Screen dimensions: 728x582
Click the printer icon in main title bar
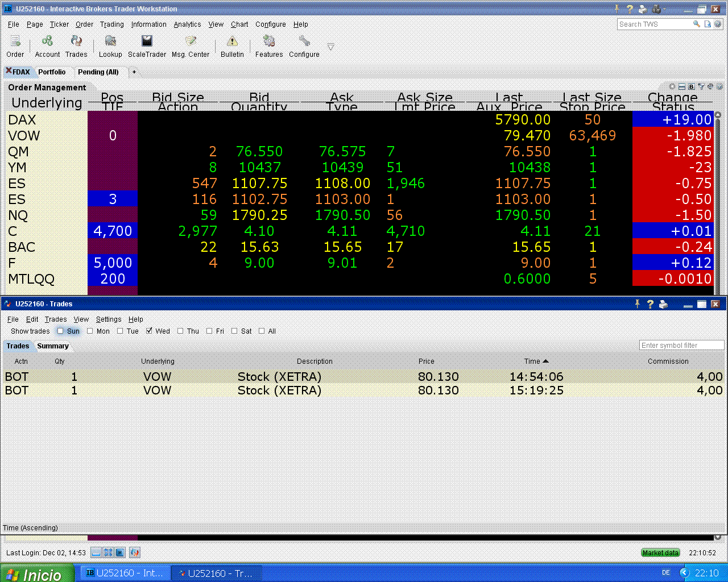tap(643, 9)
